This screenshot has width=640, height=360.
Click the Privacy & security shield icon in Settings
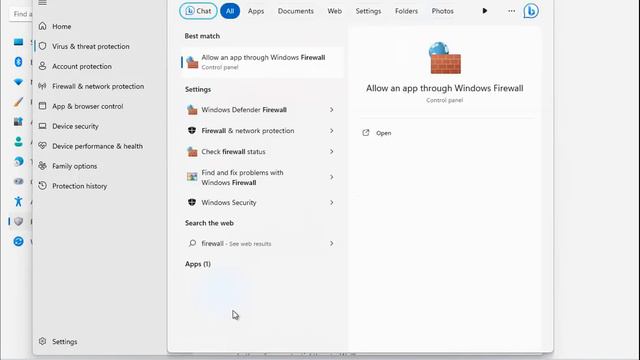click(18, 221)
